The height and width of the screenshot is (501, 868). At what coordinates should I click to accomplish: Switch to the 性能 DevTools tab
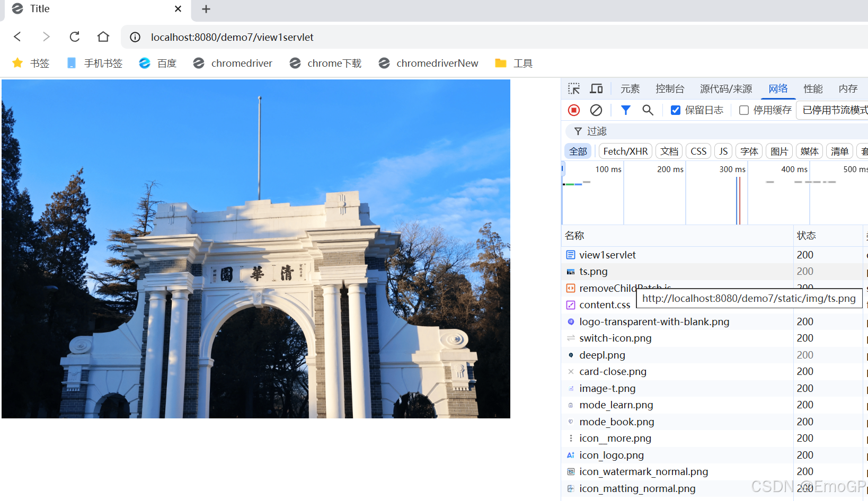[x=813, y=88]
